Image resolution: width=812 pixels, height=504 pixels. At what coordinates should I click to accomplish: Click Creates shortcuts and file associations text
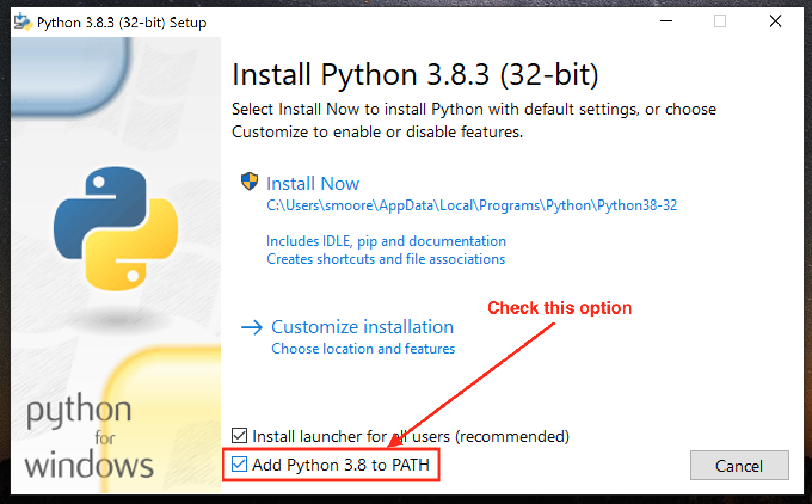point(386,259)
